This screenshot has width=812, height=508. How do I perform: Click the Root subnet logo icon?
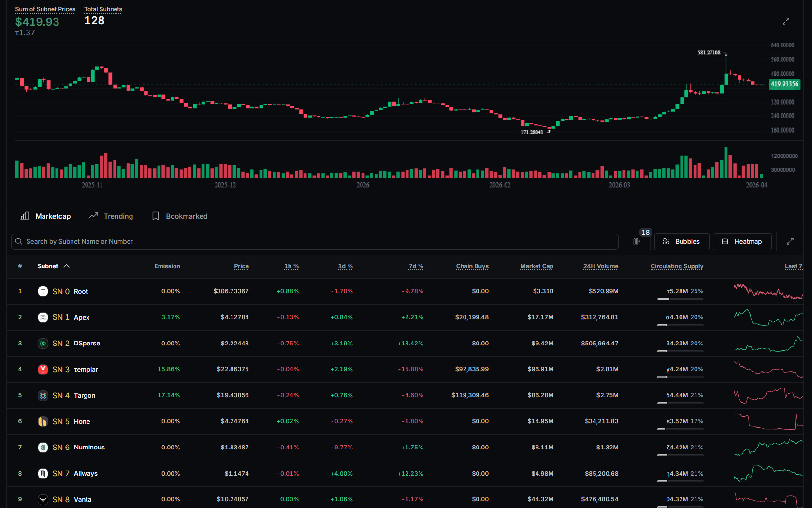tap(43, 291)
